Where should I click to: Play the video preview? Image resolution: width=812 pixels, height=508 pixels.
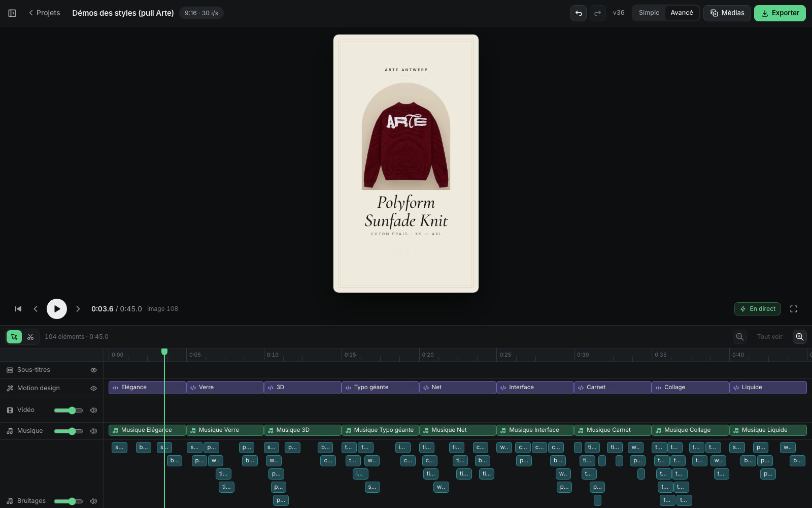pyautogui.click(x=57, y=309)
